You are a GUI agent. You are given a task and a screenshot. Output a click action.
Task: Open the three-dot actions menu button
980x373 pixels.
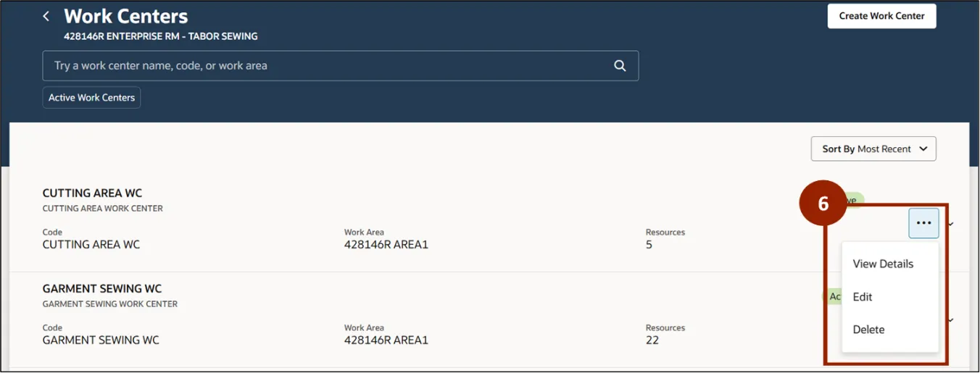923,223
